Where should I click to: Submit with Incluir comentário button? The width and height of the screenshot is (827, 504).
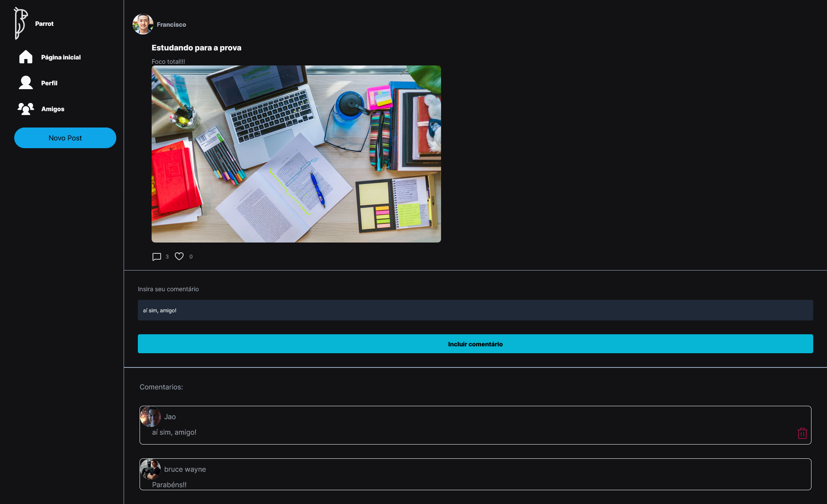(475, 344)
